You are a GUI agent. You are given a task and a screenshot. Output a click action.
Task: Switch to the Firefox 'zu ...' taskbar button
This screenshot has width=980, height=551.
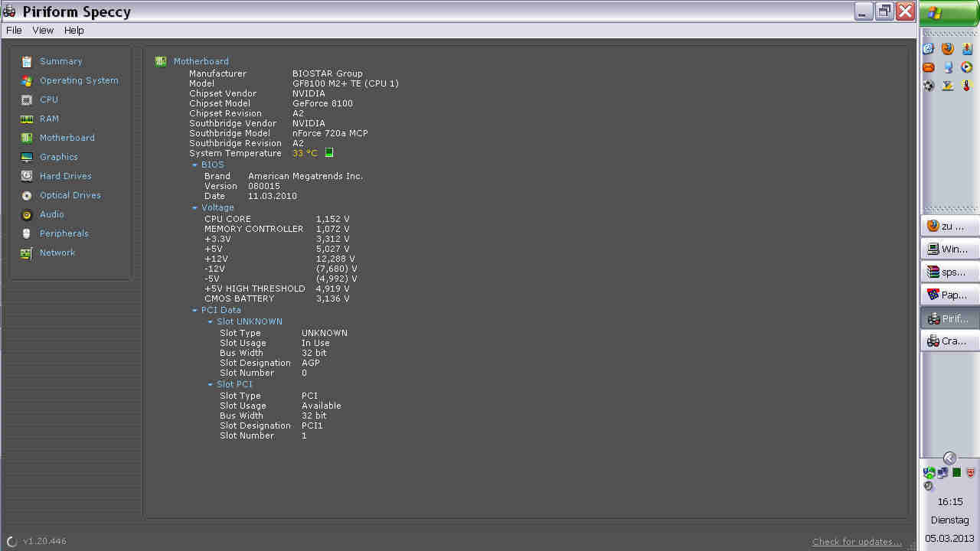(949, 226)
